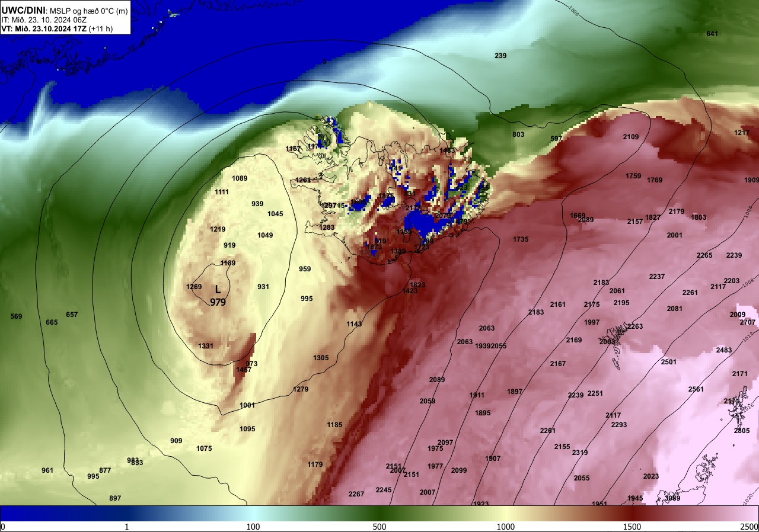This screenshot has height=532, width=759.
Task: Click the 1305 height value
Action: pos(321,358)
